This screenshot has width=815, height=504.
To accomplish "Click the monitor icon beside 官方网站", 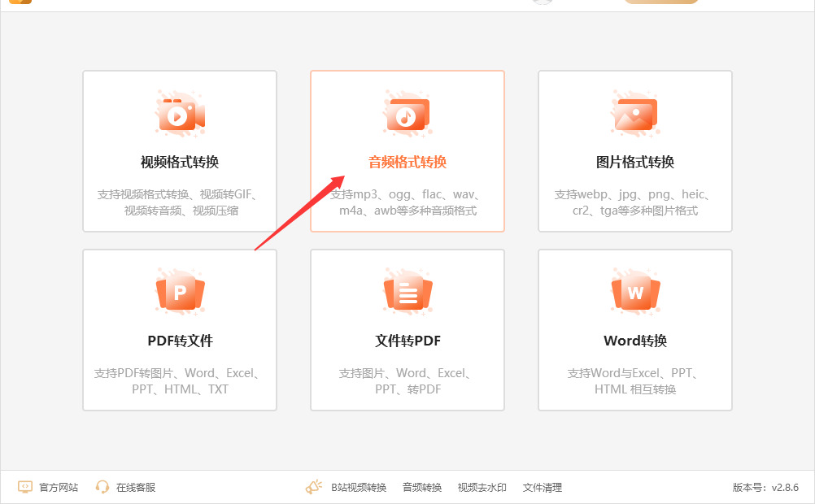I will tap(25, 487).
